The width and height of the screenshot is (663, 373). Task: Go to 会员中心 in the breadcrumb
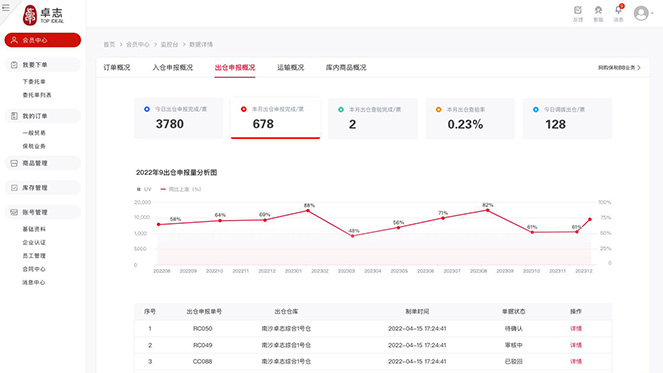click(x=137, y=44)
